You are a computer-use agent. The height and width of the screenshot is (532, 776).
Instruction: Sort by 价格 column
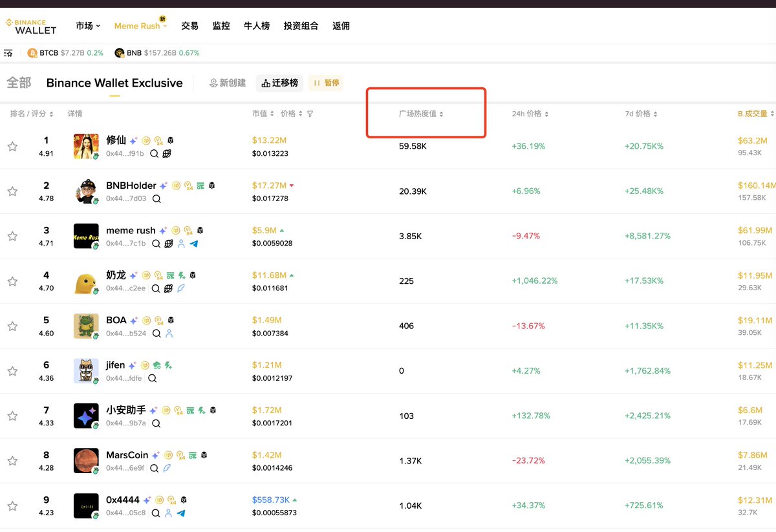tap(292, 114)
